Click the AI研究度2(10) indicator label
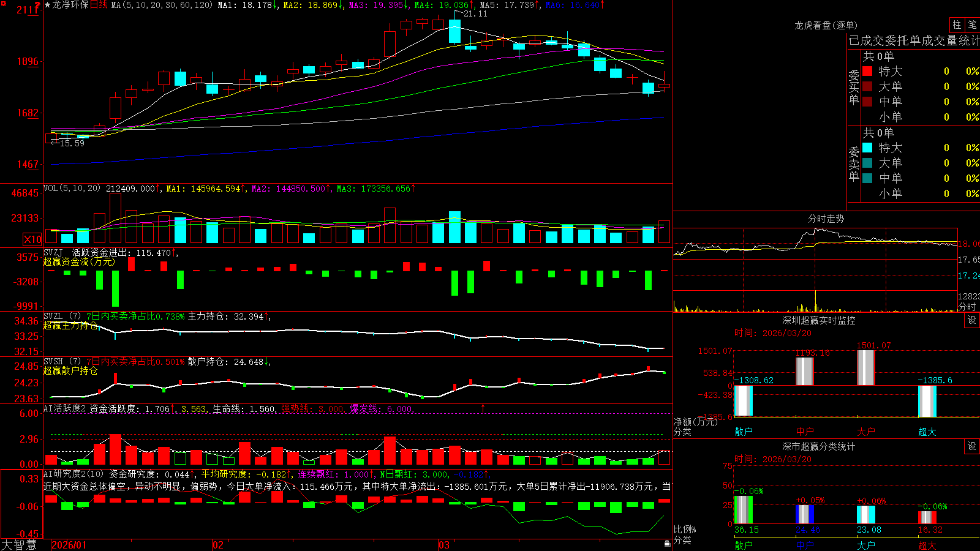Screen dimensions: 980x551 (73, 474)
